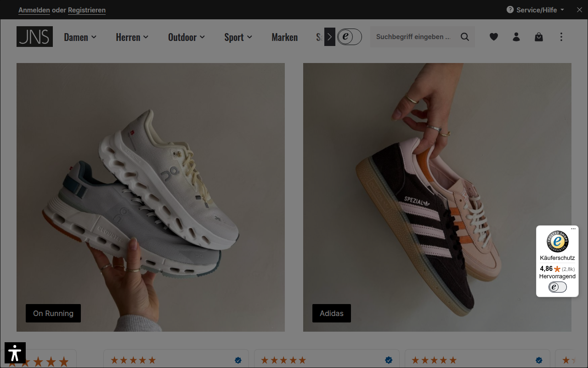
Task: Click the Trusted Shops guarantee seal
Action: [557, 241]
